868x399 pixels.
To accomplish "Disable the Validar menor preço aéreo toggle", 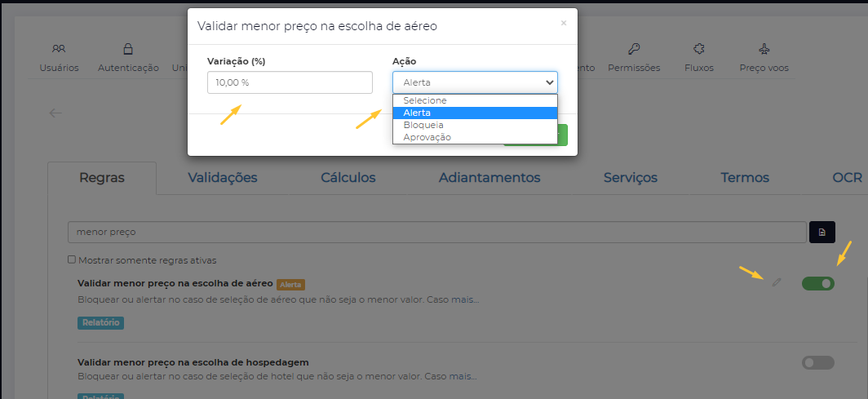I will 817,283.
